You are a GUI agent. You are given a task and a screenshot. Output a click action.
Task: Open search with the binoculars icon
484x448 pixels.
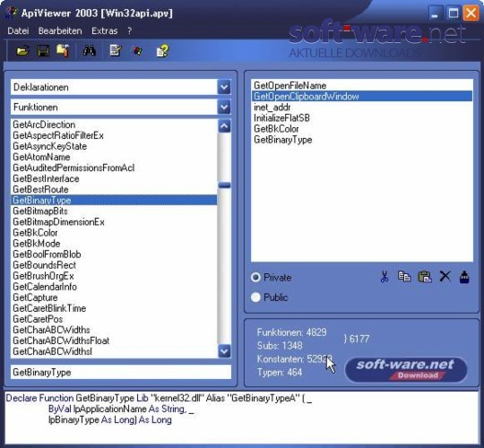[x=90, y=51]
